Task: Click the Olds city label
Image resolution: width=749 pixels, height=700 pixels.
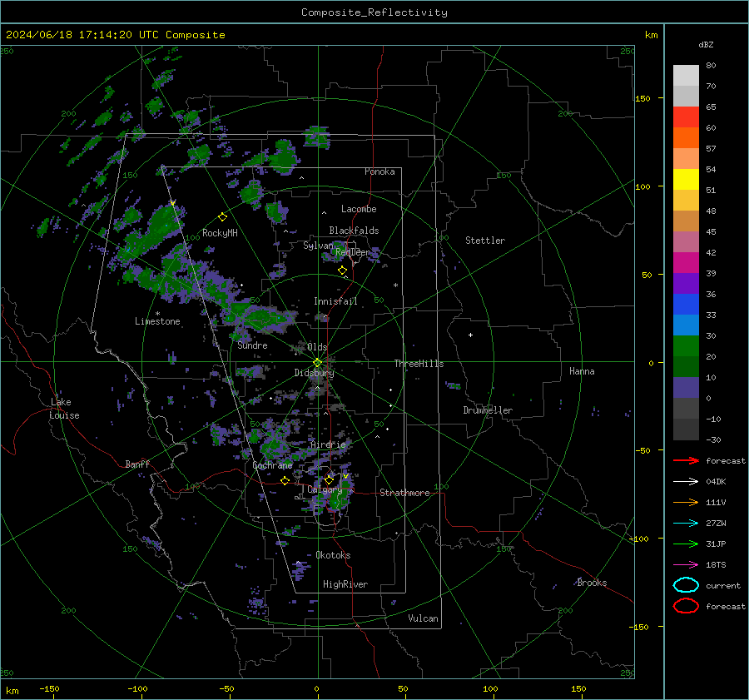Action: tap(317, 347)
